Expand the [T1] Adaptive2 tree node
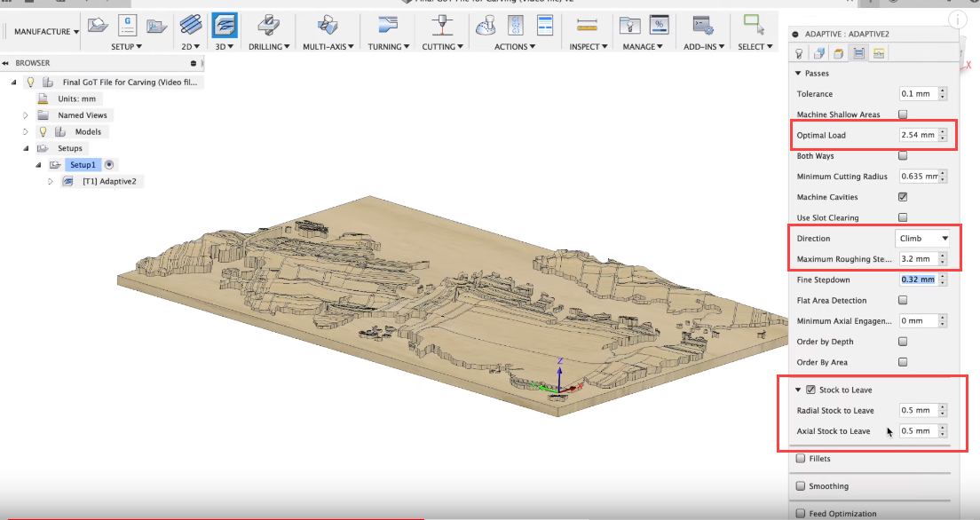Screen dimensions: 980x520 point(51,181)
